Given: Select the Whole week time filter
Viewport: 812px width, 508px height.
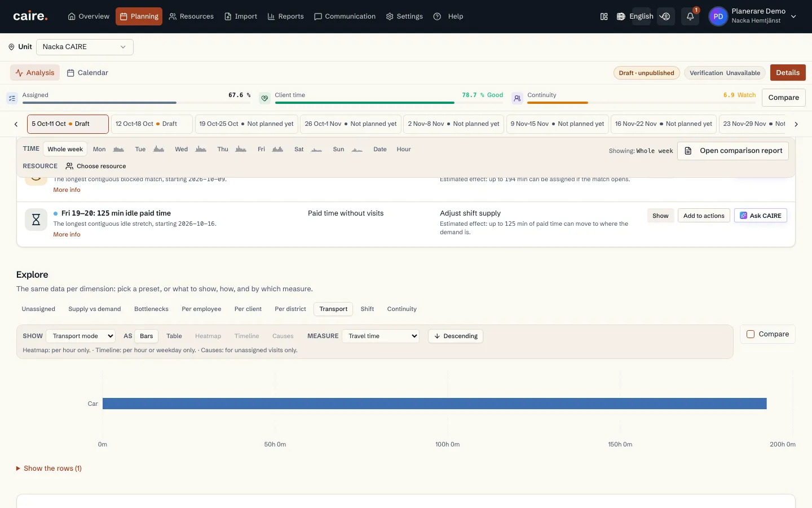Looking at the screenshot, I should [65, 149].
